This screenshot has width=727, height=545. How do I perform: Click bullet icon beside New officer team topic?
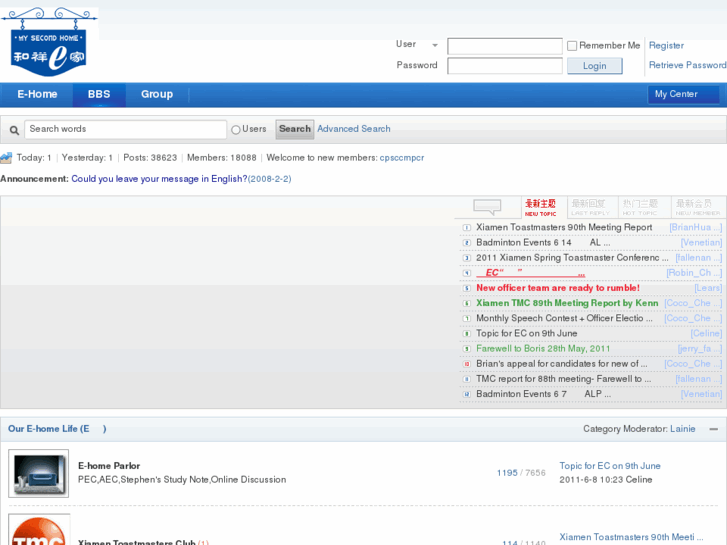(467, 288)
